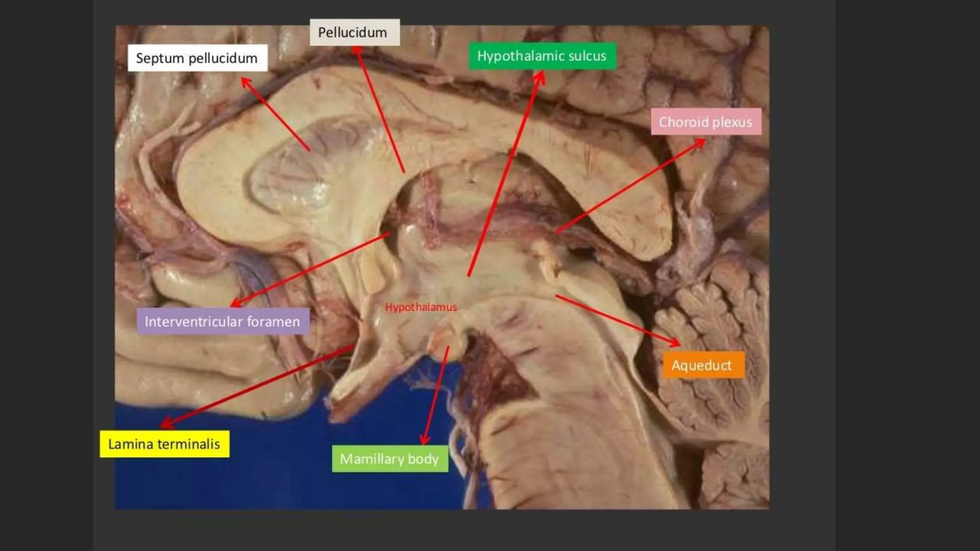Click the pink Choroid plexus label
This screenshot has width=980, height=551.
(x=706, y=122)
